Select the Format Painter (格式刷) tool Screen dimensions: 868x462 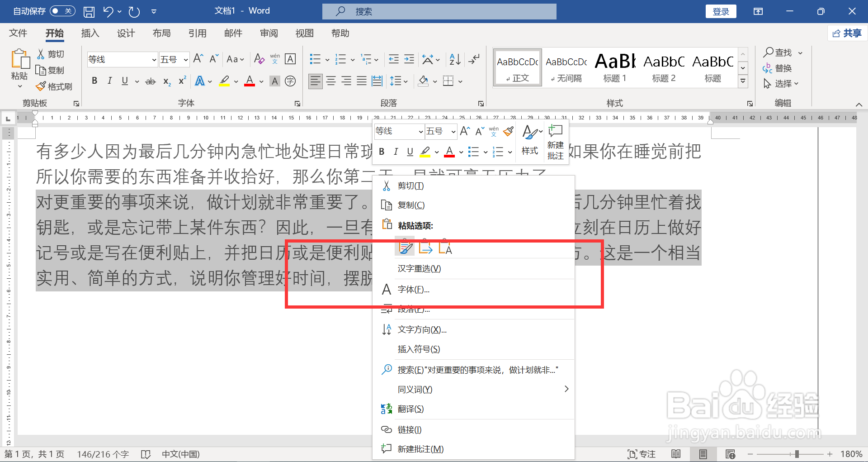coord(54,86)
